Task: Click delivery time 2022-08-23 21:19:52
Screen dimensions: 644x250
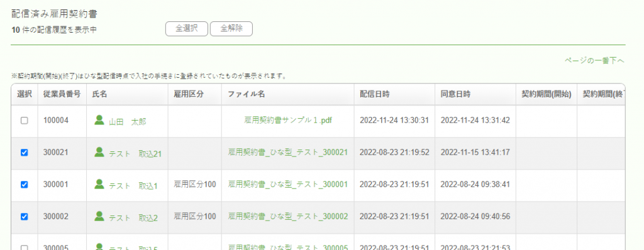Action: click(x=394, y=152)
